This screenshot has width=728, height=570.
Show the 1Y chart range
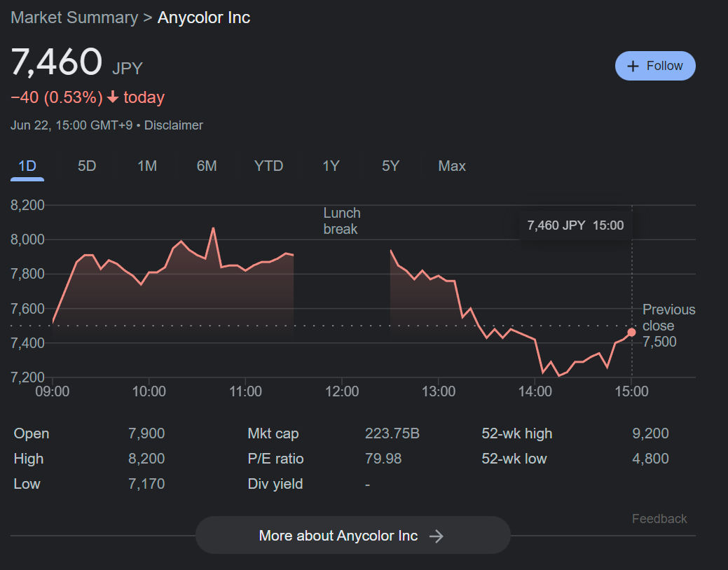(331, 166)
